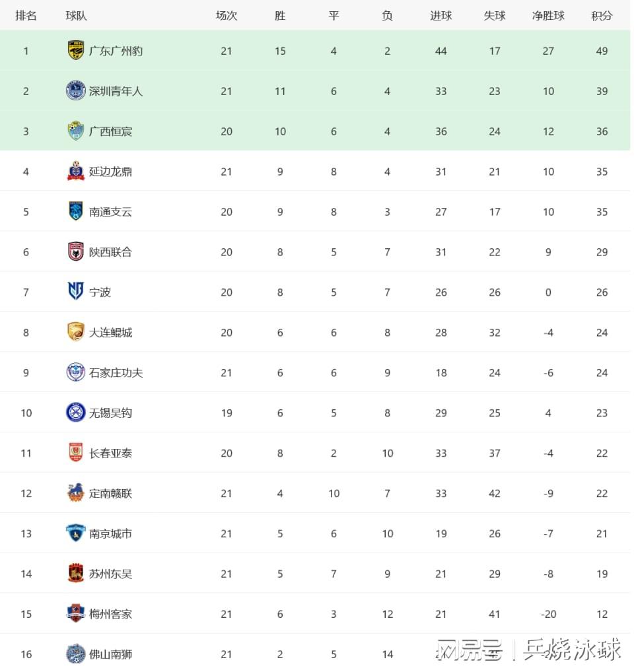The image size is (634, 672).
Task: Click the 广东广州豹 team logo
Action: pyautogui.click(x=76, y=51)
